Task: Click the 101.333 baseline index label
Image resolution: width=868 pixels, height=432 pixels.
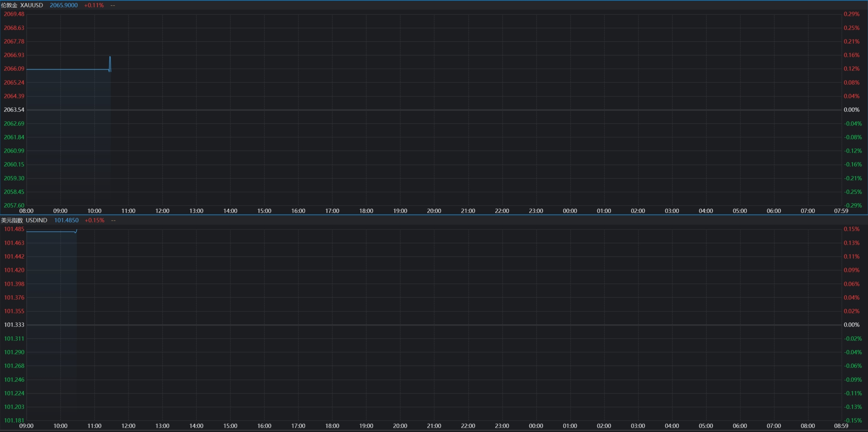Action: pos(14,325)
